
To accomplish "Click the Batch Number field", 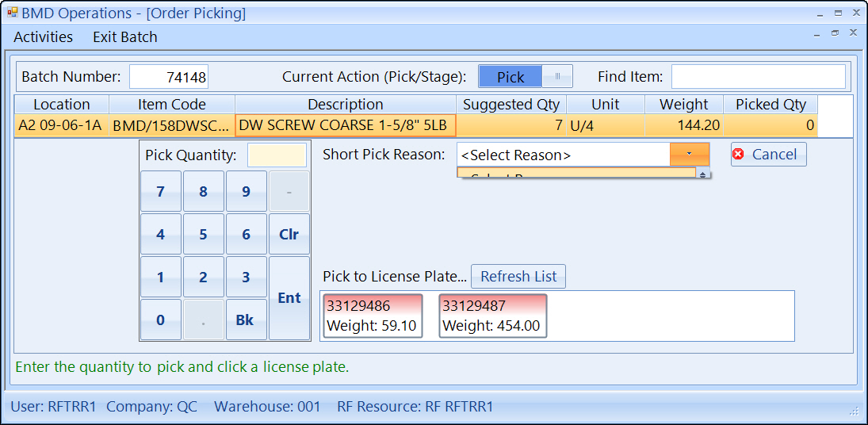I will coord(169,77).
